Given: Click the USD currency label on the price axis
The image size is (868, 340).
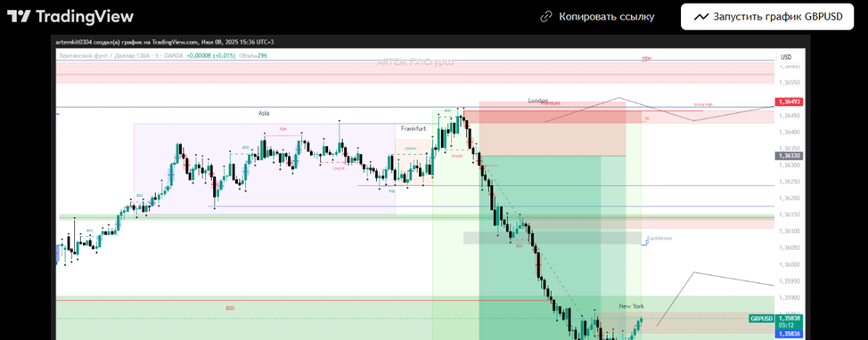Looking at the screenshot, I should [x=786, y=57].
